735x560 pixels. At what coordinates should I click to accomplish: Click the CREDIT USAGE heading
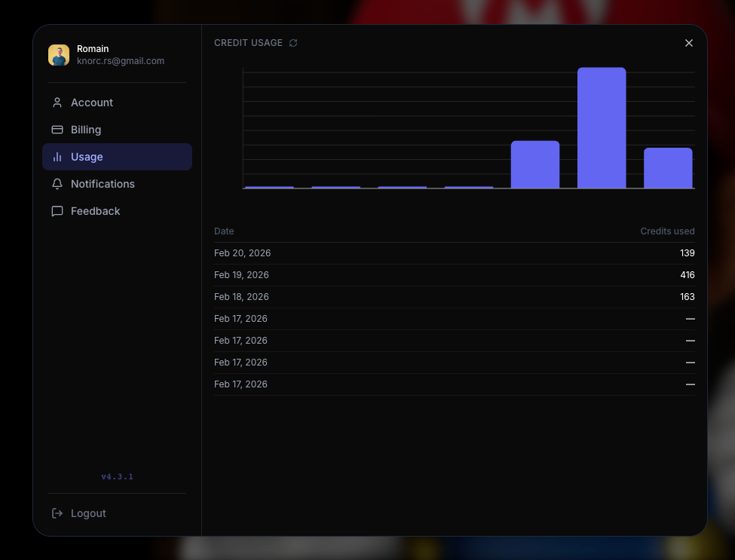click(x=249, y=43)
